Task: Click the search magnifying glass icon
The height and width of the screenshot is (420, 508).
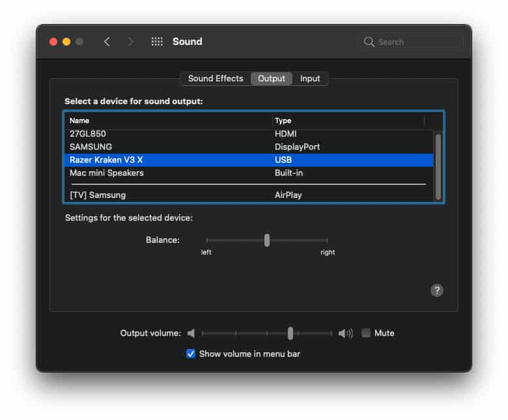Action: (369, 42)
